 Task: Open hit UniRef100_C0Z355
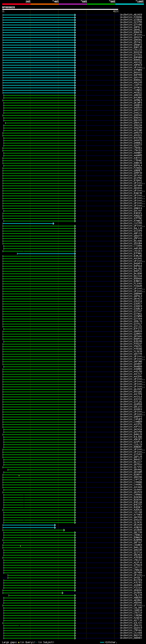131,223
